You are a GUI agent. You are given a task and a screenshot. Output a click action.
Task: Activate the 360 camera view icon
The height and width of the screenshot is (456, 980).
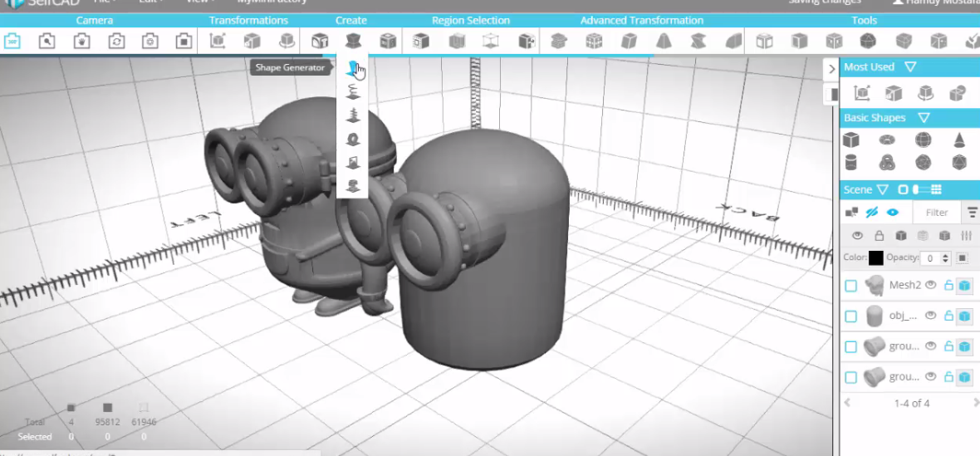tap(12, 42)
